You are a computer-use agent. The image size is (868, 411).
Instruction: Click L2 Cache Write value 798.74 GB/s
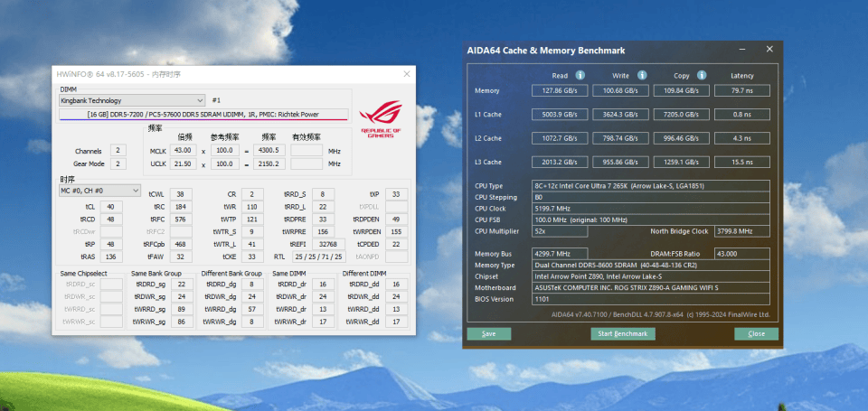click(x=620, y=138)
